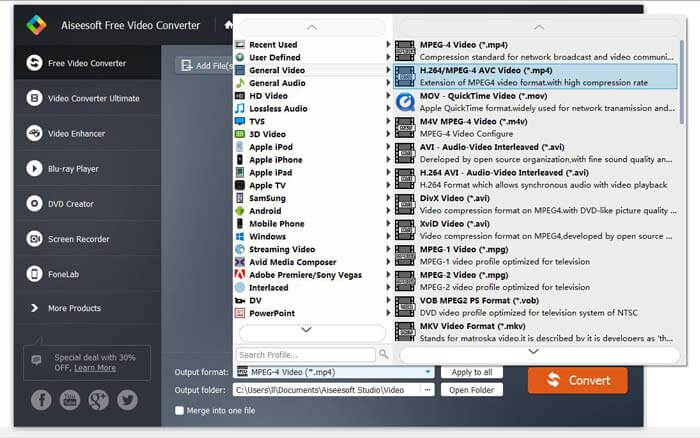Open Screen Recorder from sidebar
The width and height of the screenshot is (700, 438).
88,239
